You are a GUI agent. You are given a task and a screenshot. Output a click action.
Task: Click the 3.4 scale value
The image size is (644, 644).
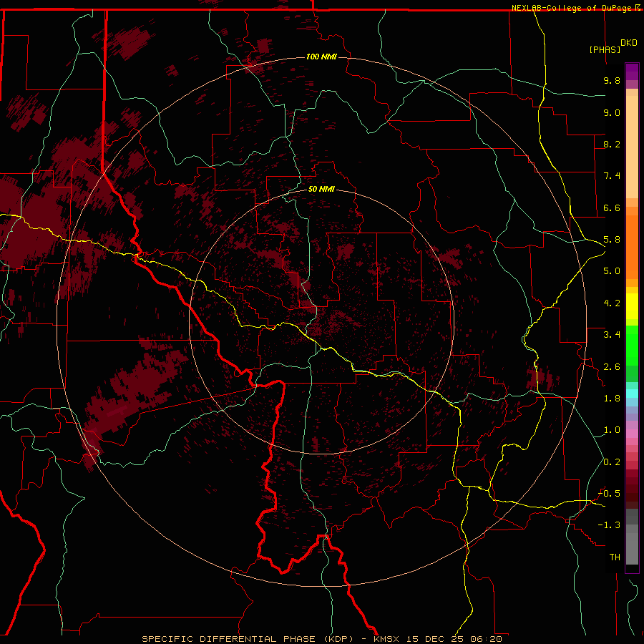(x=612, y=335)
